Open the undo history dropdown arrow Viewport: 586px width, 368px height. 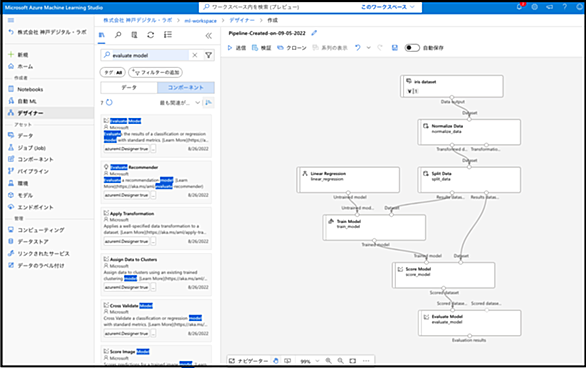[x=368, y=48]
